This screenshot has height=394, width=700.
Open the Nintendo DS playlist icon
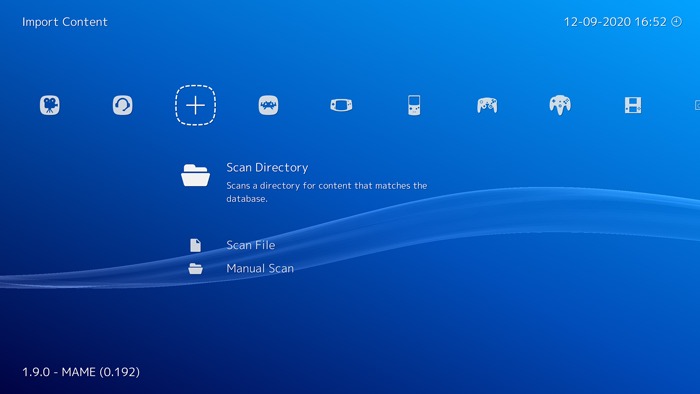[x=633, y=105]
